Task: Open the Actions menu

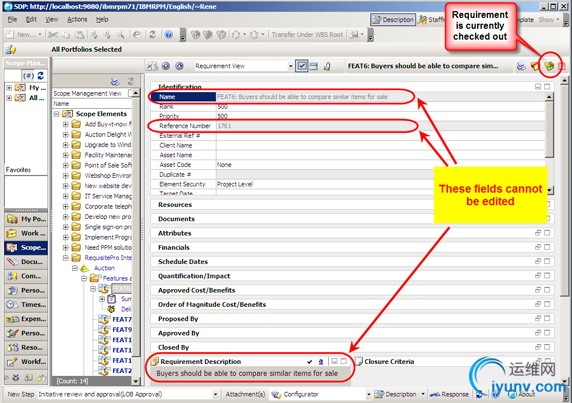Action: coord(77,19)
